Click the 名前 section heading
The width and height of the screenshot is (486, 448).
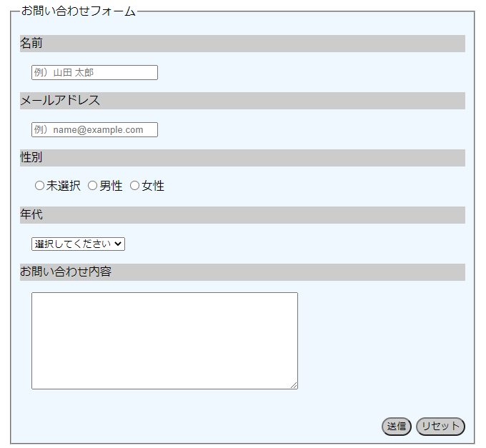coord(31,44)
